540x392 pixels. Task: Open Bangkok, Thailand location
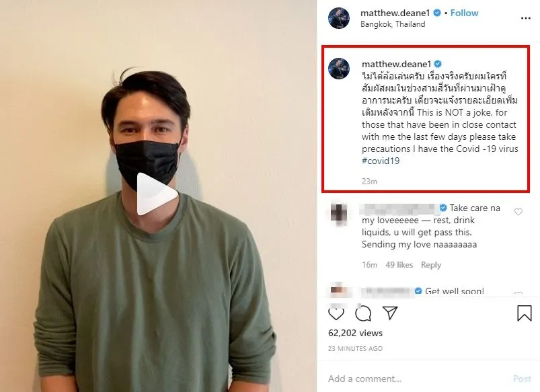tap(393, 24)
